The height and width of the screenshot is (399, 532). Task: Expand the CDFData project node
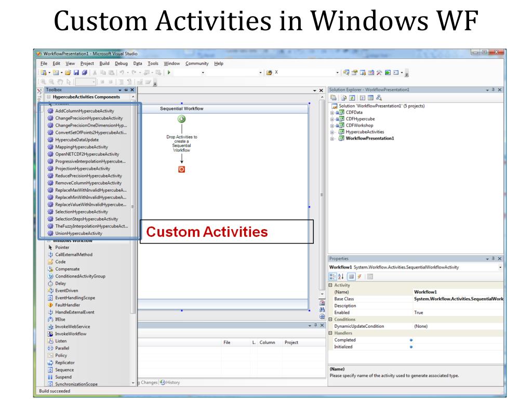point(332,113)
